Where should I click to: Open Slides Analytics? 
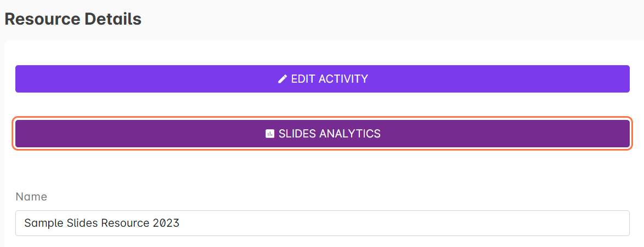(x=322, y=134)
